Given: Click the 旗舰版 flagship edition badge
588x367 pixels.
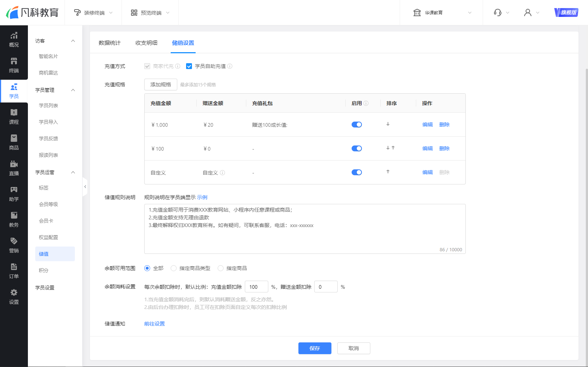Looking at the screenshot, I should [x=566, y=12].
